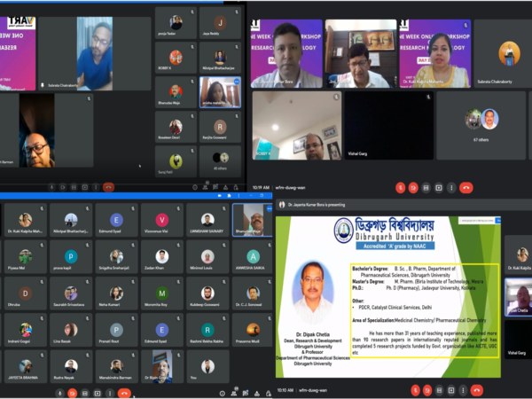Image resolution: width=532 pixels, height=399 pixels.
Task: Turn on red camera button in 10:19 AM call
Action: [x=413, y=188]
